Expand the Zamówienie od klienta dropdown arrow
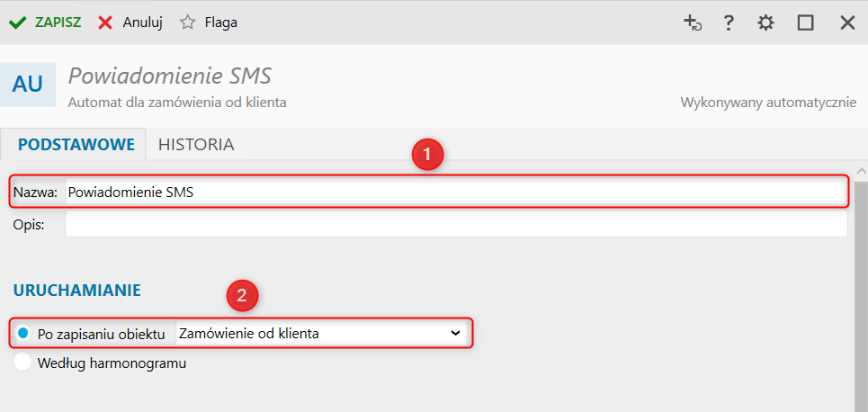The width and height of the screenshot is (868, 412). click(455, 334)
